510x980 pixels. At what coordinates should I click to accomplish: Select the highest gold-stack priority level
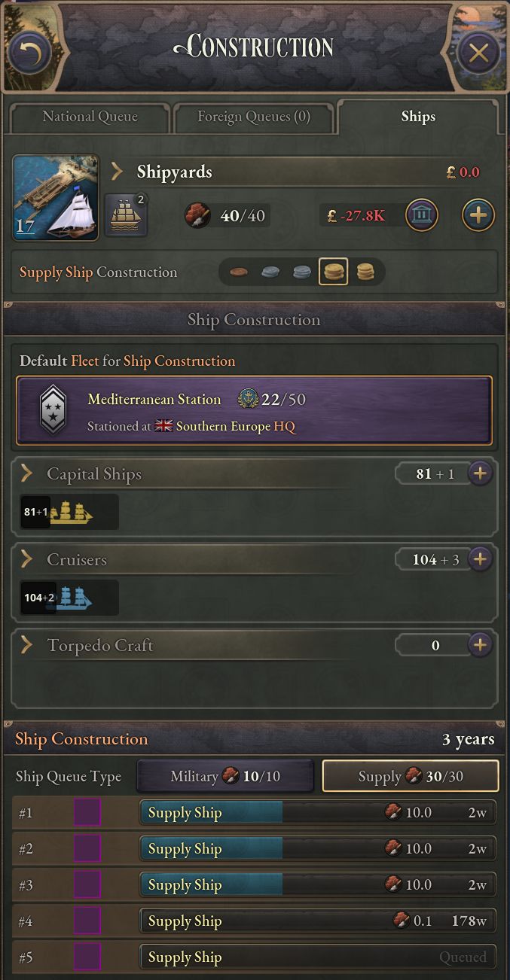(x=365, y=272)
